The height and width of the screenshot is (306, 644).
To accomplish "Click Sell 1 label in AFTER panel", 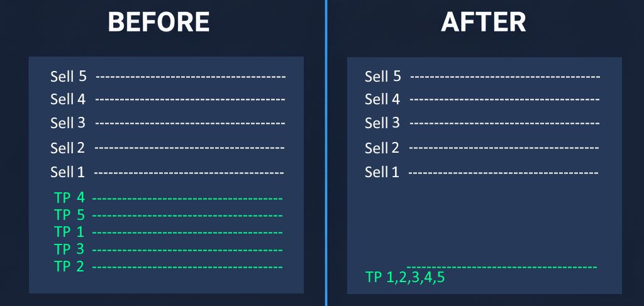I will pyautogui.click(x=382, y=172).
